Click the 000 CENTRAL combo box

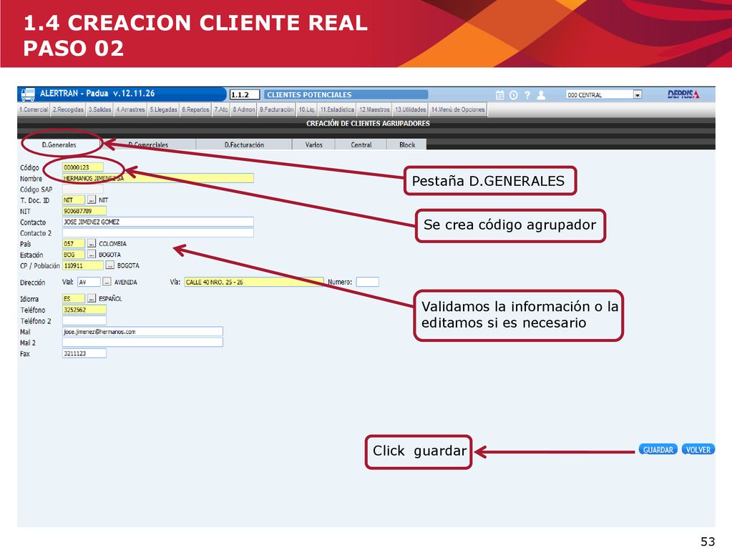point(604,94)
